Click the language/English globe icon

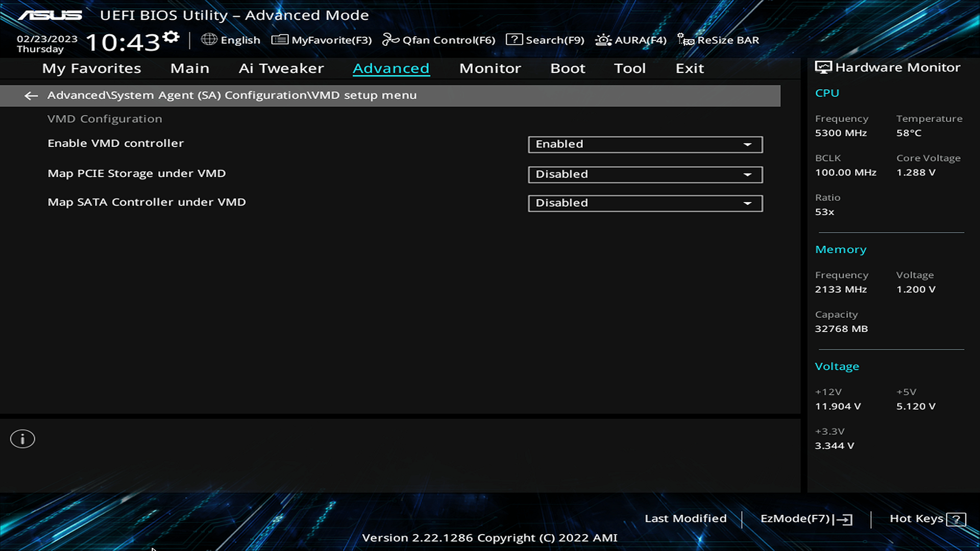coord(211,40)
